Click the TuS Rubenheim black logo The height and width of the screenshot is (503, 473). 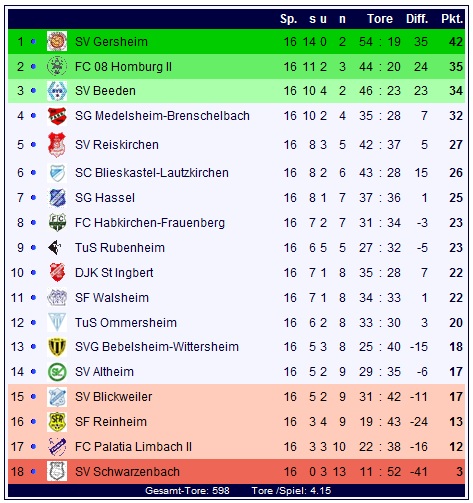(55, 248)
